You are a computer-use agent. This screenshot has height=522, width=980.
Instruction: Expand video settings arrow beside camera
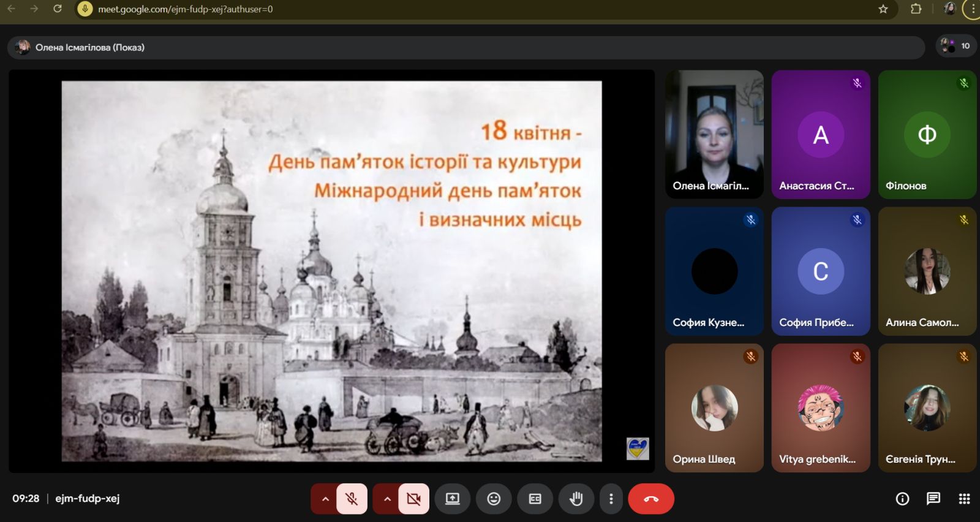pyautogui.click(x=387, y=499)
